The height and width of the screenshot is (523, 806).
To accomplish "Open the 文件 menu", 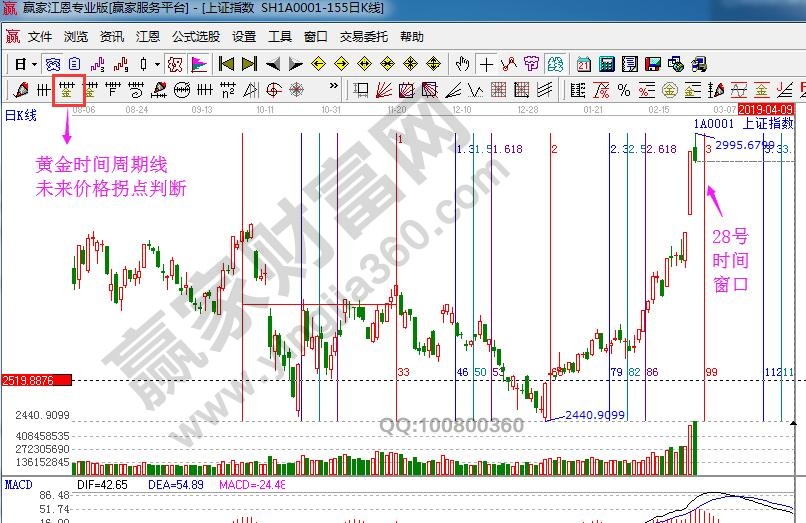I will tap(40, 36).
